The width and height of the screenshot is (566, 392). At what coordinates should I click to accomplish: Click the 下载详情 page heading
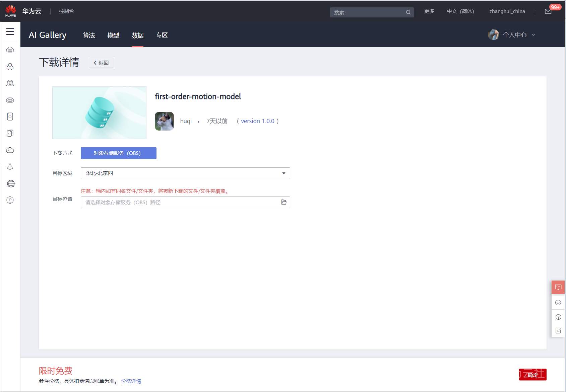pos(59,62)
